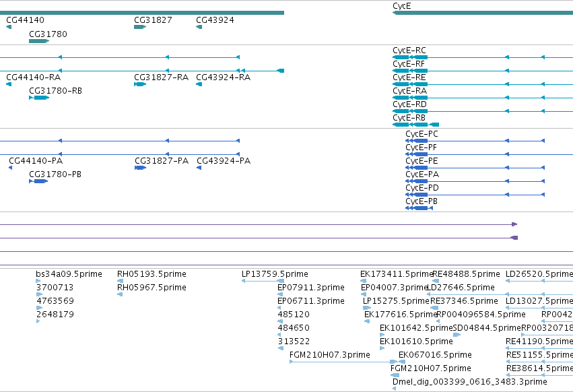Select EST LP13759.5prime
The height and width of the screenshot is (392, 573).
coord(275,274)
